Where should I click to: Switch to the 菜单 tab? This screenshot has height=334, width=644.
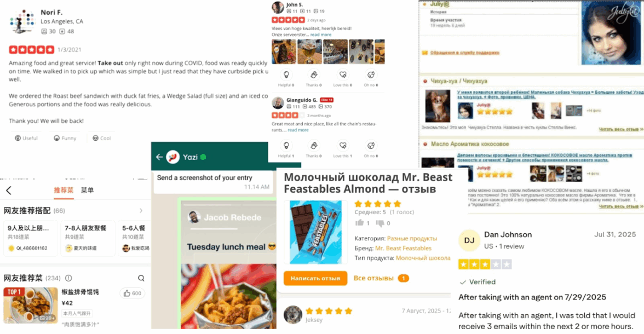click(87, 190)
